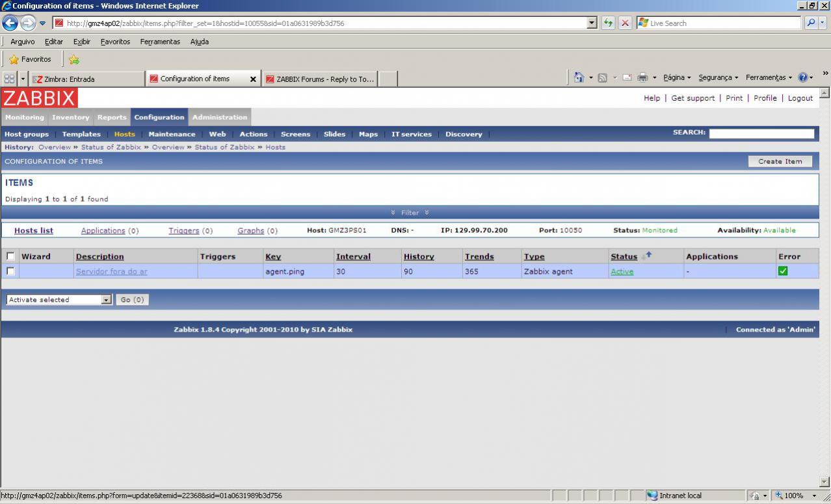
Task: Sort by the Description column header
Action: point(99,257)
